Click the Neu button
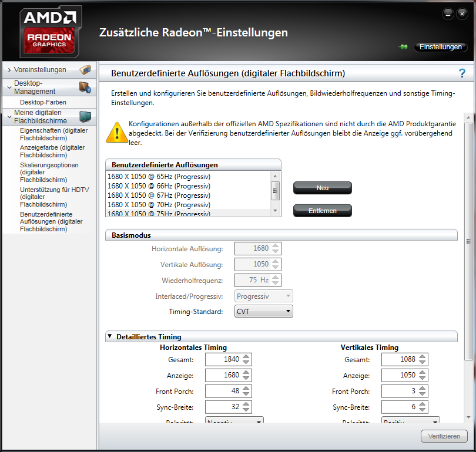The image size is (476, 452). pyautogui.click(x=323, y=188)
